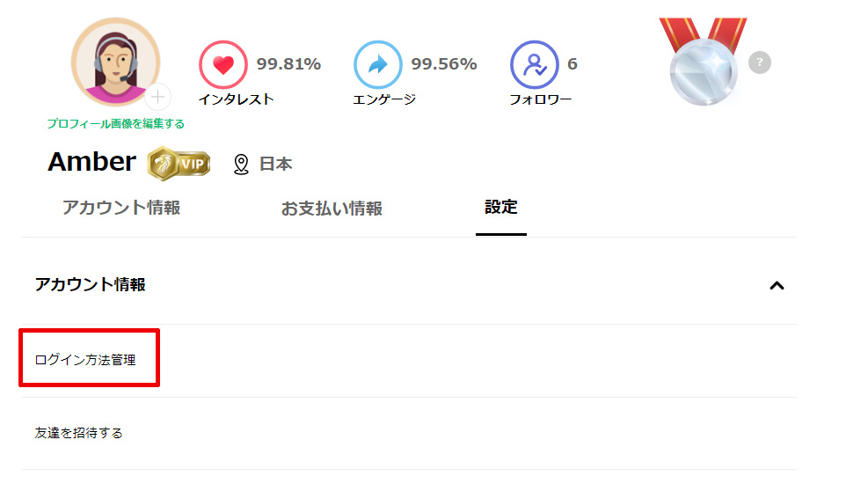The image size is (868, 491).
Task: Click the silver medal badge
Action: 701,63
